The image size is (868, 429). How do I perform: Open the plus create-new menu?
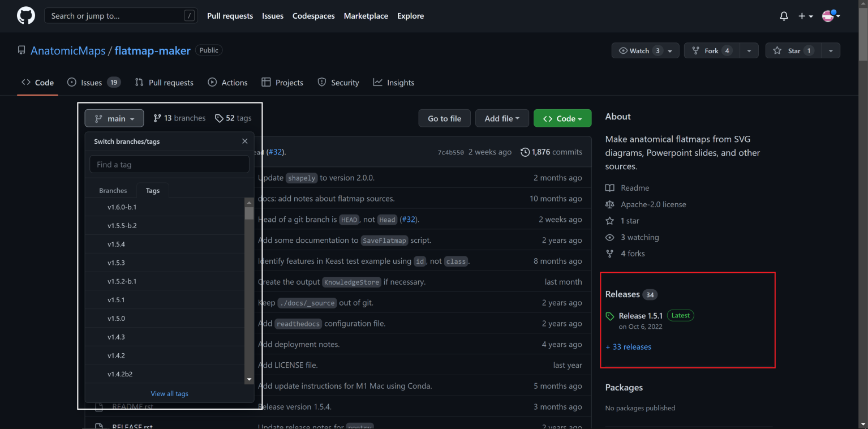[805, 16]
